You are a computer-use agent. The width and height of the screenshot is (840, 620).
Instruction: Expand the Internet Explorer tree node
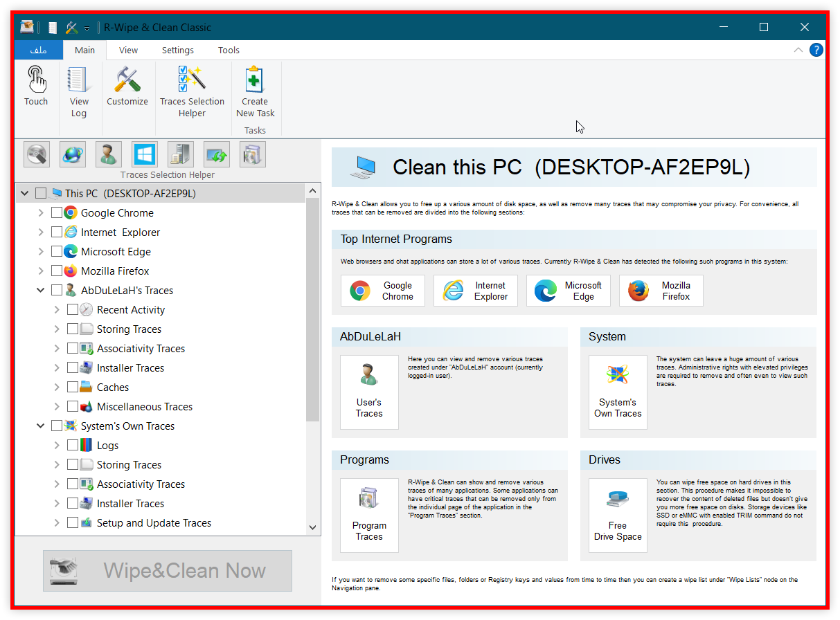pos(41,232)
